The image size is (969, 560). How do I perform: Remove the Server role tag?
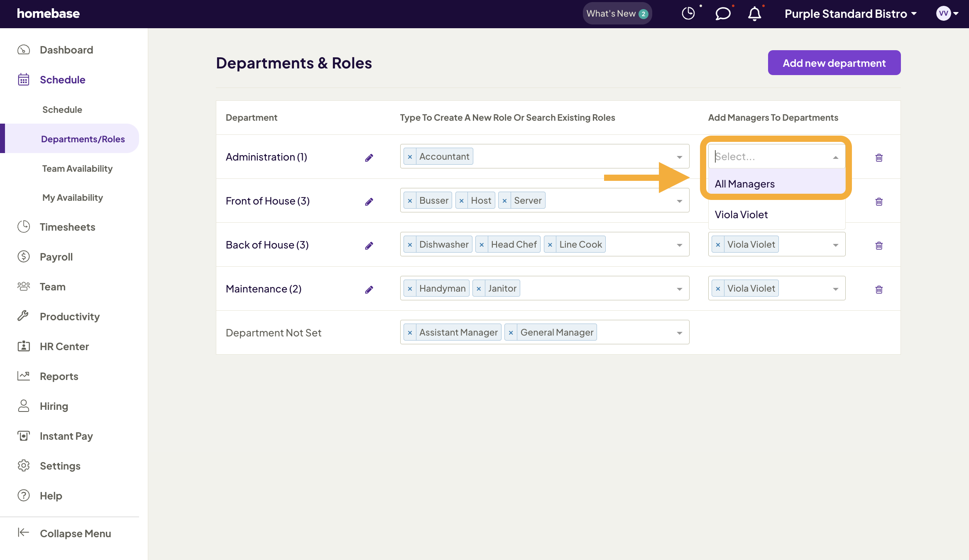click(x=504, y=201)
